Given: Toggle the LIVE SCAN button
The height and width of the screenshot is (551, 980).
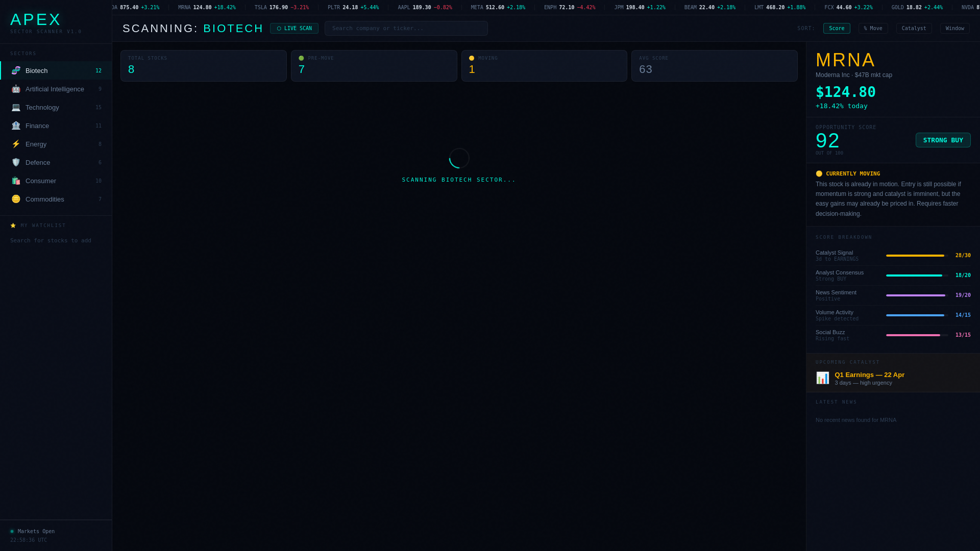Looking at the screenshot, I should [294, 29].
